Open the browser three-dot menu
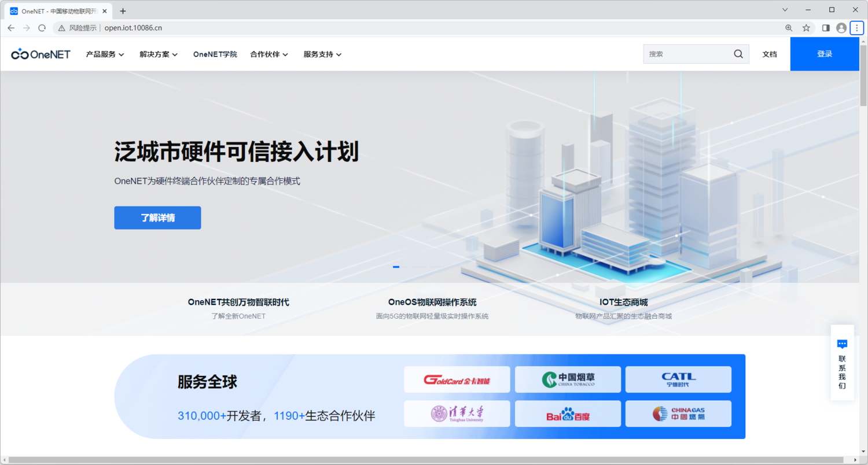 857,27
